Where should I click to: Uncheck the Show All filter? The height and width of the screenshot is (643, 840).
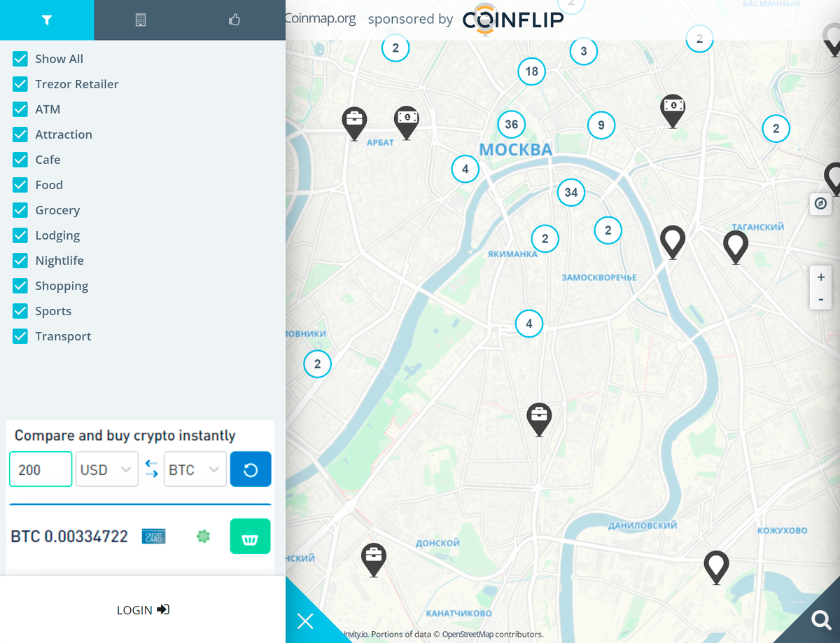[x=20, y=59]
